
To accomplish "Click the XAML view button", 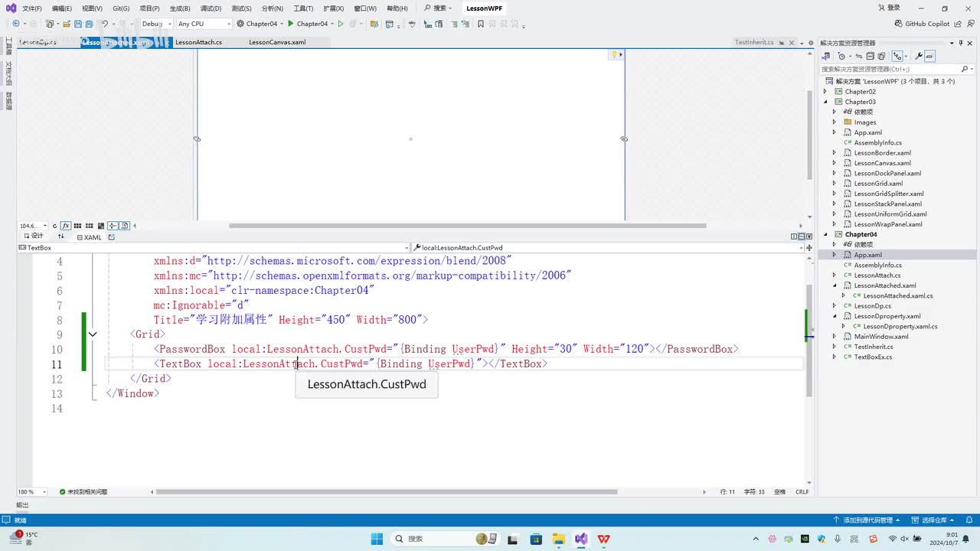I will point(89,237).
